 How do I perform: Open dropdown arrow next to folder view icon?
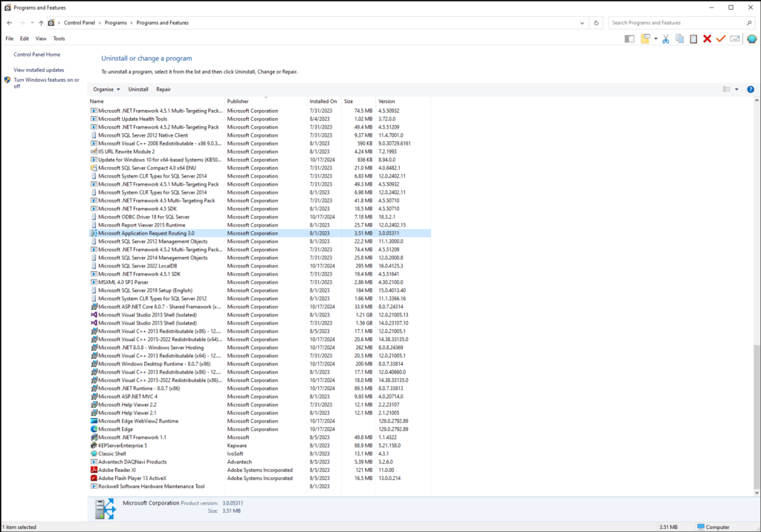[x=655, y=39]
